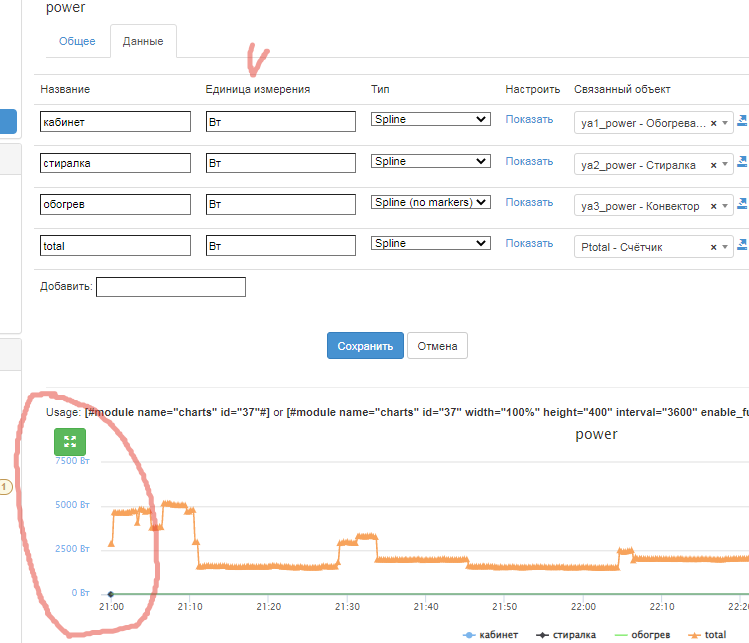
Task: Click the Отмена button
Action: click(438, 346)
